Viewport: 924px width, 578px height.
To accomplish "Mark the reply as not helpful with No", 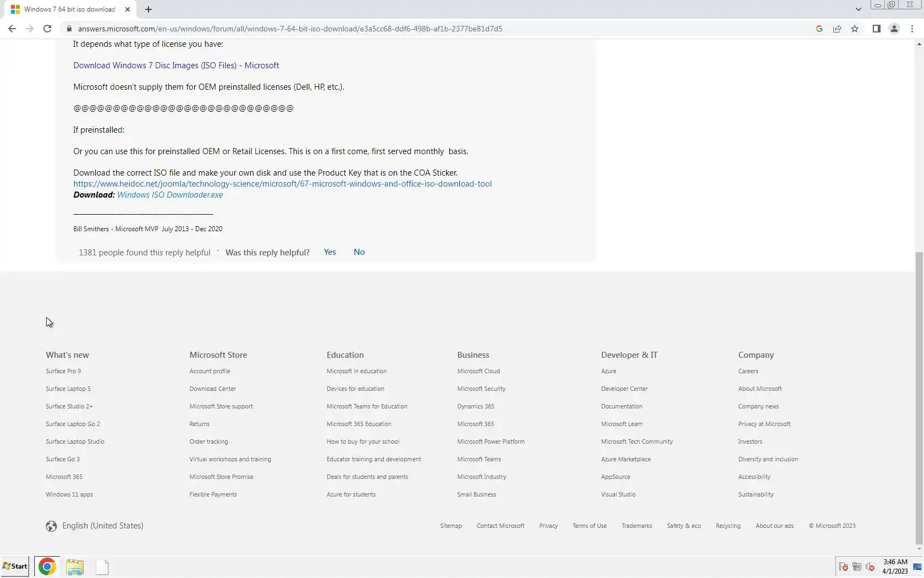I will click(x=359, y=252).
